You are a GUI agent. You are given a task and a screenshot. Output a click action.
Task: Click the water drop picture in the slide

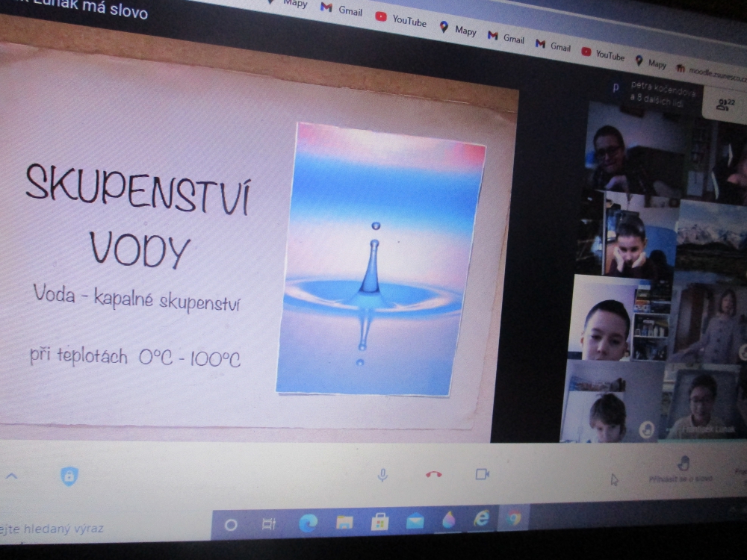point(380,260)
